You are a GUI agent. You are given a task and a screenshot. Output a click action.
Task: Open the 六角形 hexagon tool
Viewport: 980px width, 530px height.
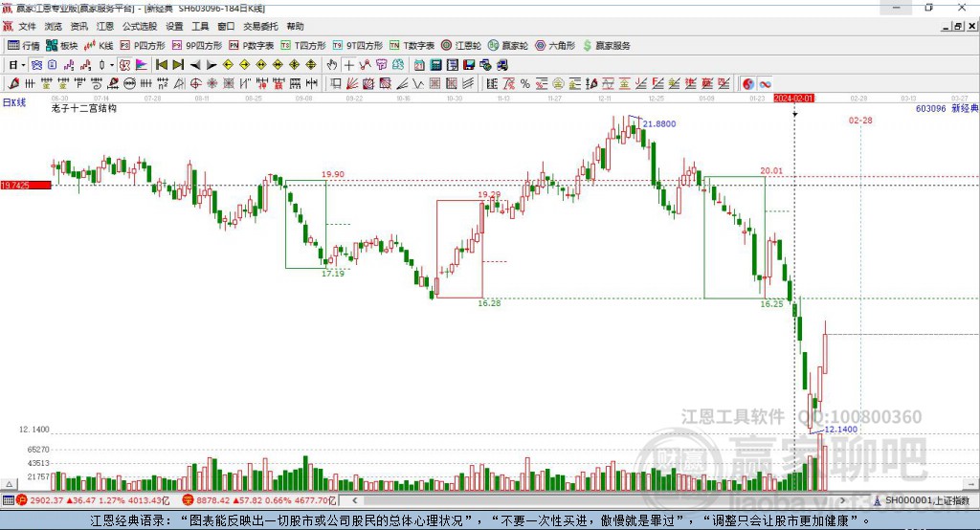click(x=555, y=46)
